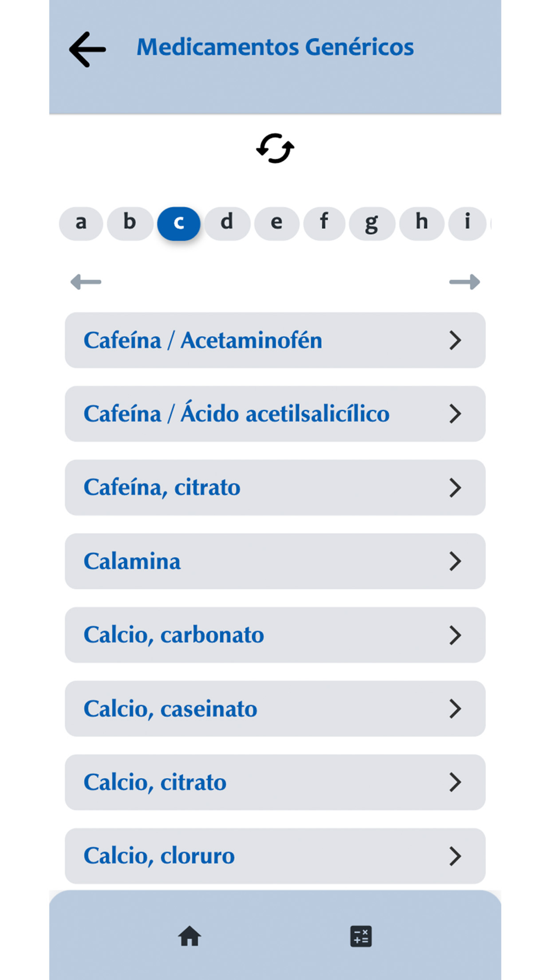Open Cafeína, citrato medication

162,488
